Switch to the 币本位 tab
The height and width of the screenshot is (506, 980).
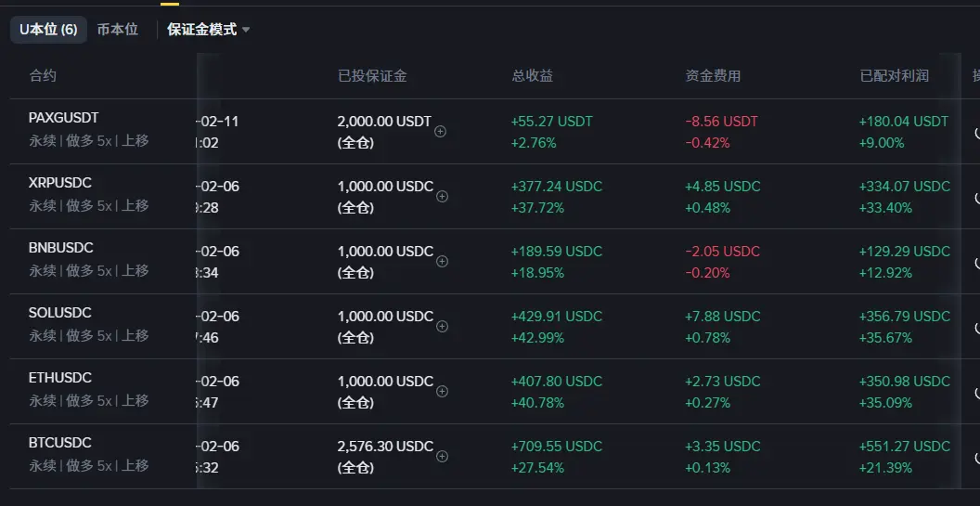click(118, 30)
